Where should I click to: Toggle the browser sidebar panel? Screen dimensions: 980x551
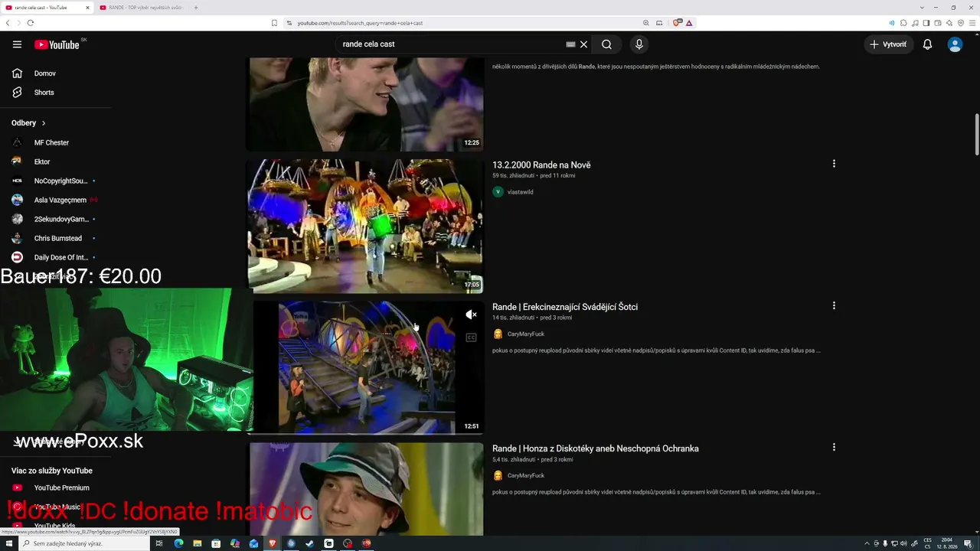pyautogui.click(x=926, y=23)
